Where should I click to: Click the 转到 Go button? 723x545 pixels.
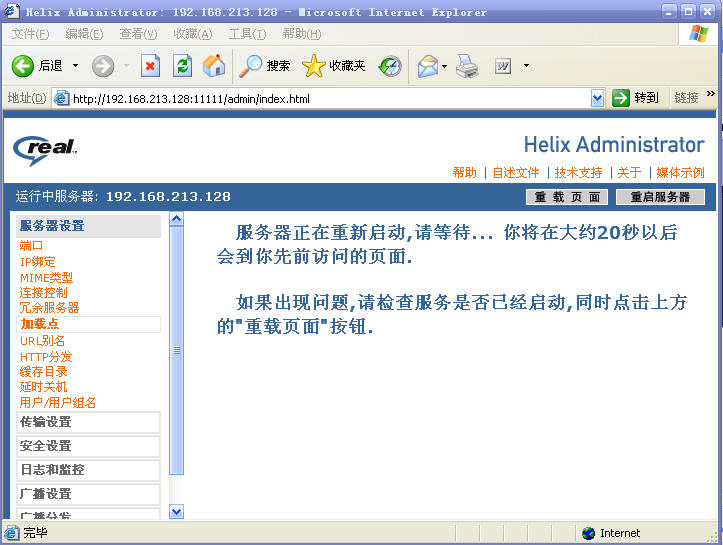tap(635, 98)
